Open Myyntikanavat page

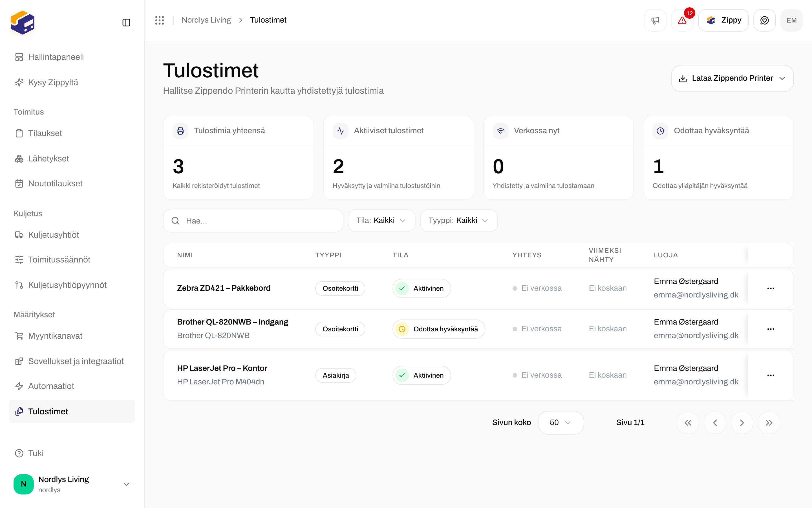point(72,336)
